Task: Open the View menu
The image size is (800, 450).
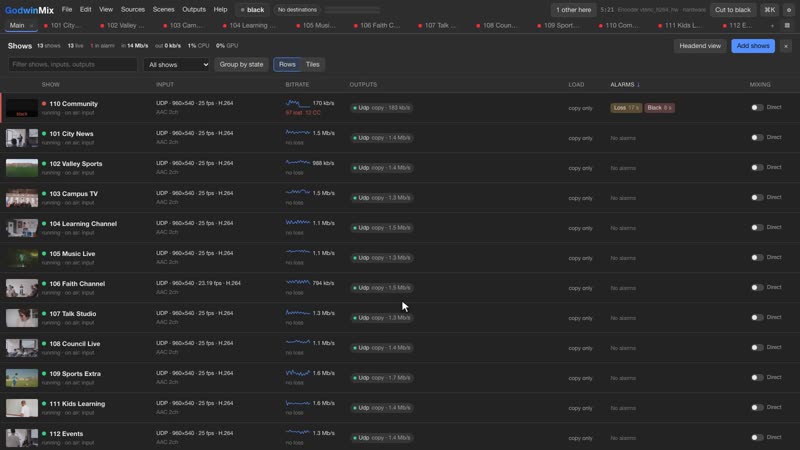Action: [x=106, y=10]
